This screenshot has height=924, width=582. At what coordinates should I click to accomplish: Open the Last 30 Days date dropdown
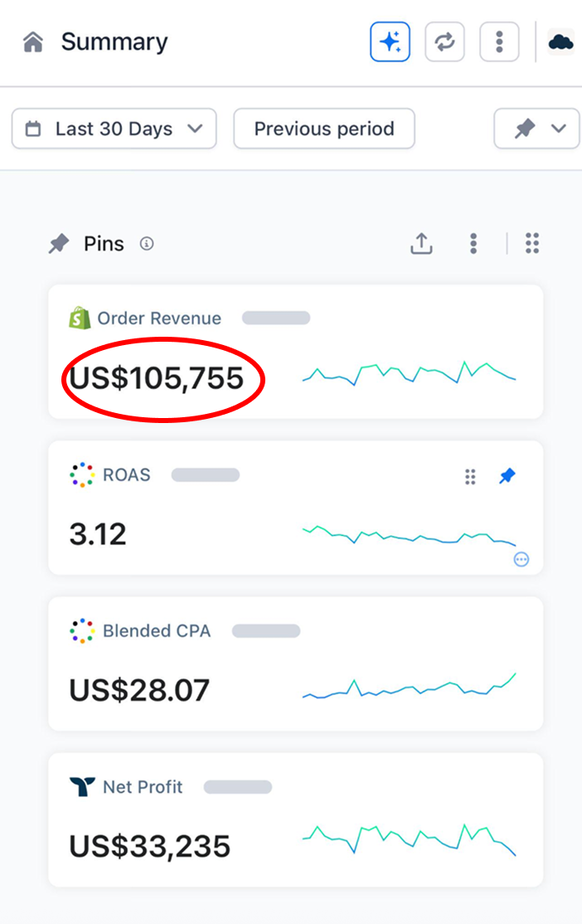pos(114,129)
